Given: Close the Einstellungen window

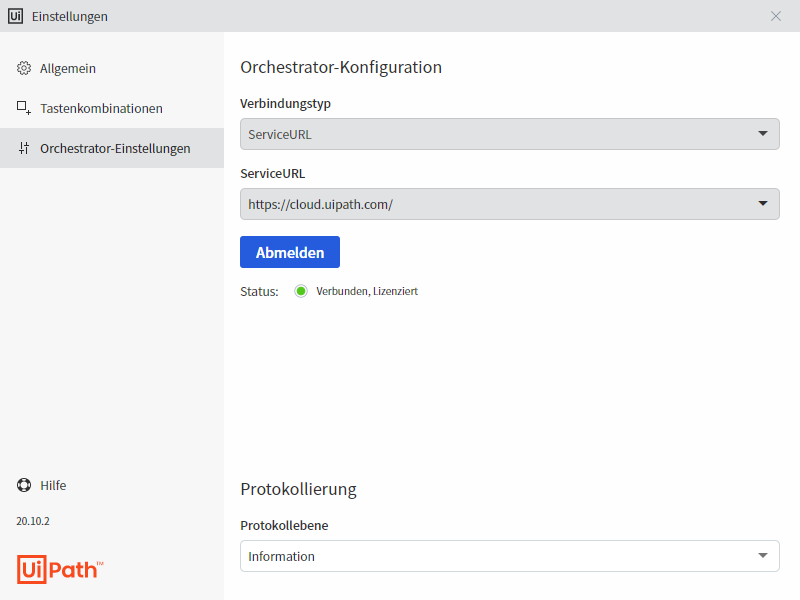Looking at the screenshot, I should click(776, 16).
